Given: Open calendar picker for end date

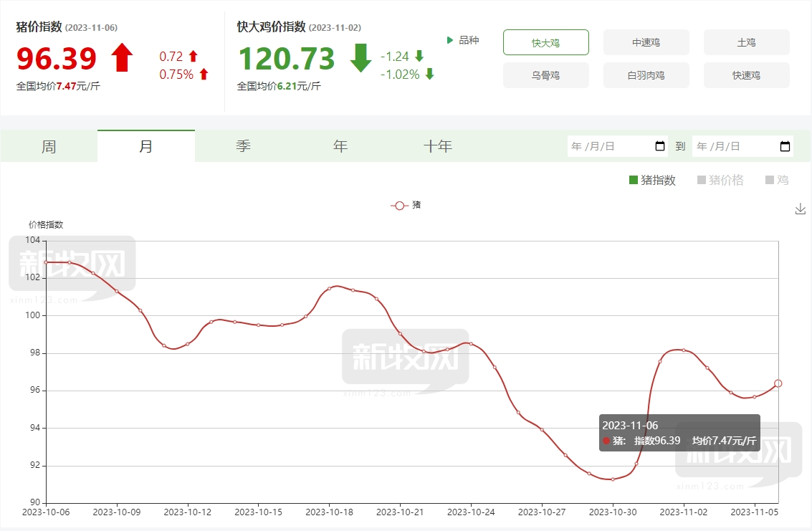Looking at the screenshot, I should pos(785,146).
